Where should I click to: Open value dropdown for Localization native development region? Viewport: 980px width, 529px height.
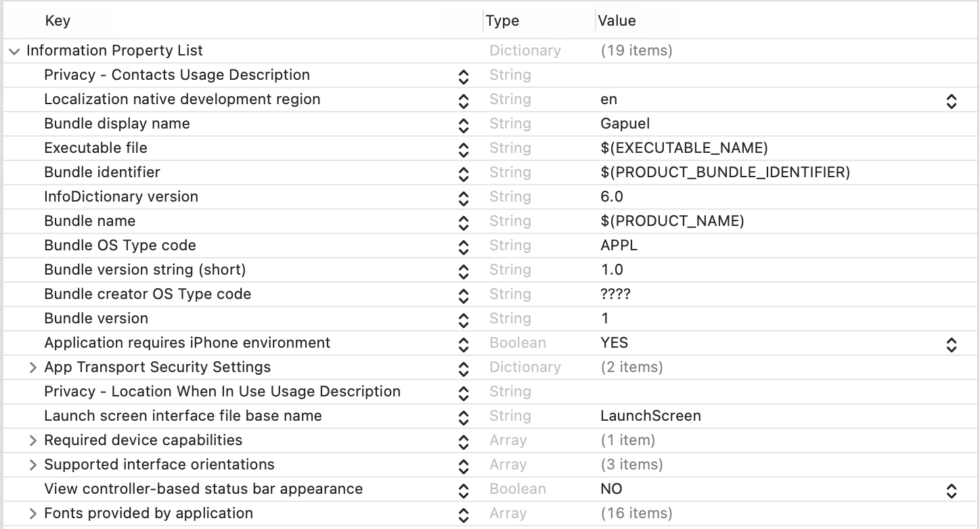952,101
